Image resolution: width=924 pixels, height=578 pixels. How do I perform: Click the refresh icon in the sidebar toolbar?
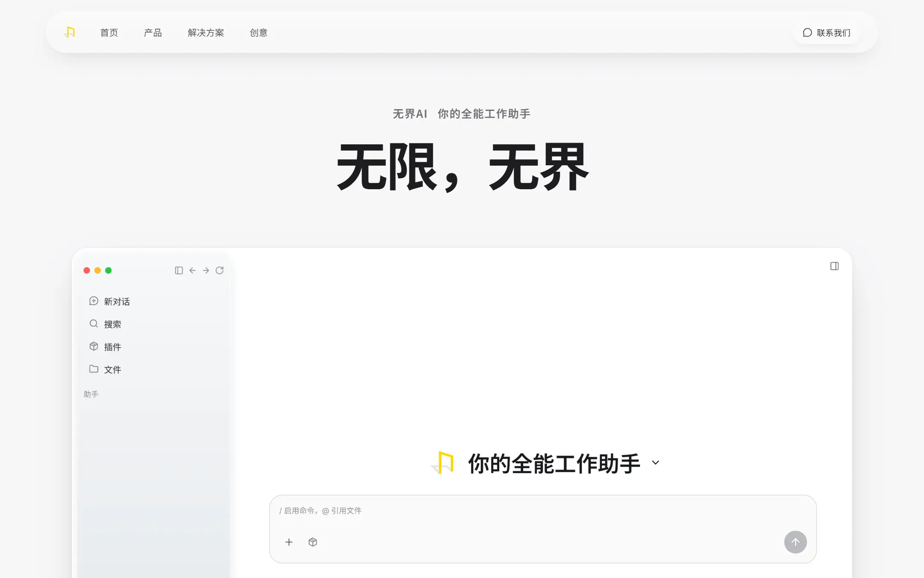pyautogui.click(x=219, y=270)
